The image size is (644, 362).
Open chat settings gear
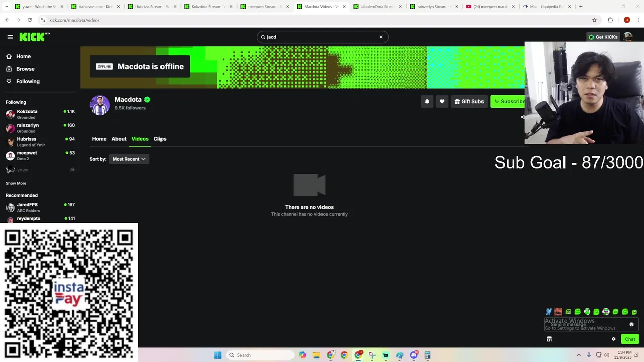pyautogui.click(x=613, y=339)
